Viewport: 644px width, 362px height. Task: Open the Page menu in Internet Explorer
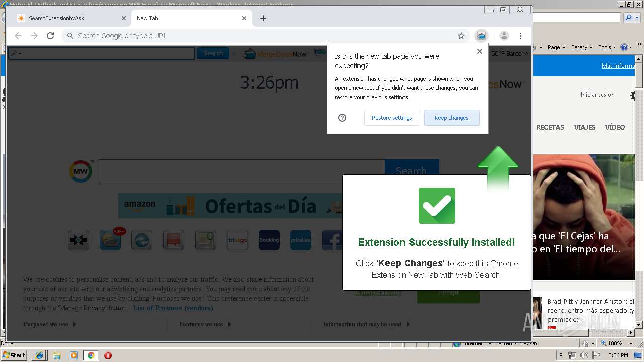556,47
